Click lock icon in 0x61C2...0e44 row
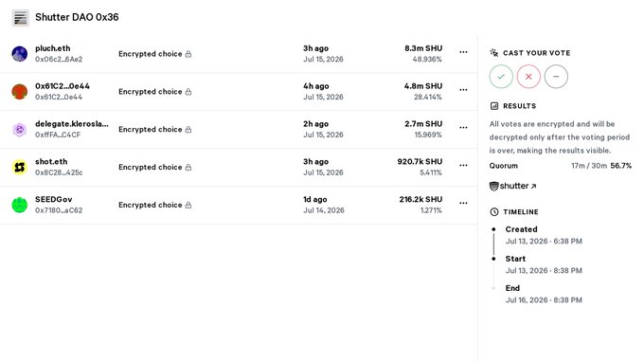This screenshot has width=644, height=362. click(188, 92)
